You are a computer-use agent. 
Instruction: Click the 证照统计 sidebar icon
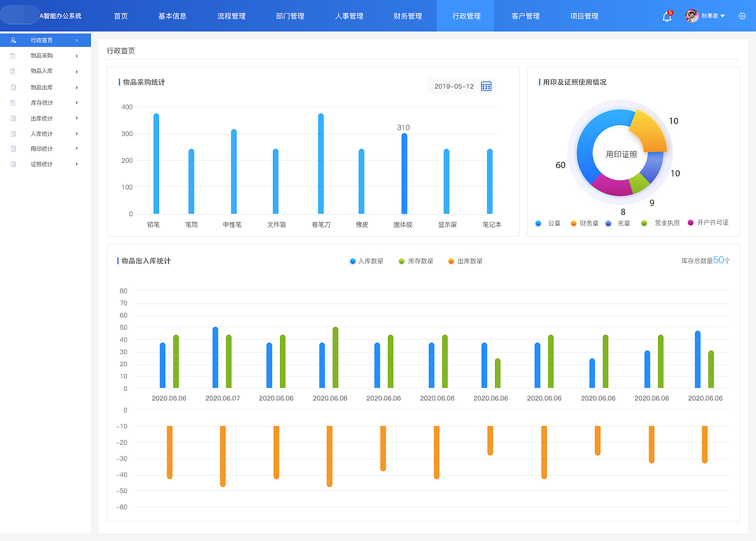coord(13,164)
